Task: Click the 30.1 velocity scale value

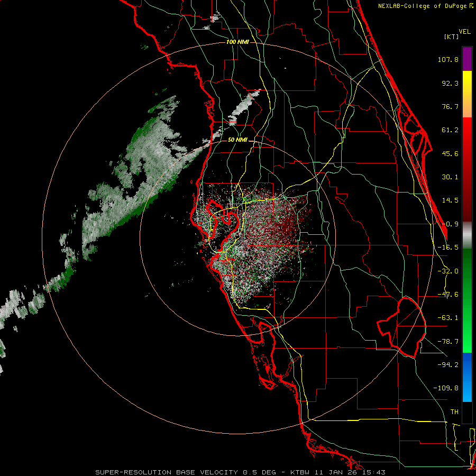Action: click(450, 177)
